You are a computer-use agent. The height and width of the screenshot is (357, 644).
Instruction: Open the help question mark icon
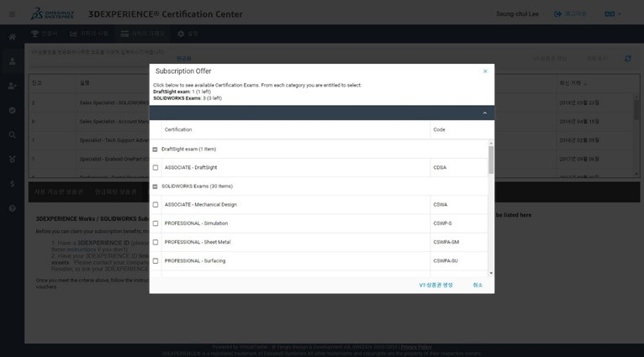coord(13,208)
